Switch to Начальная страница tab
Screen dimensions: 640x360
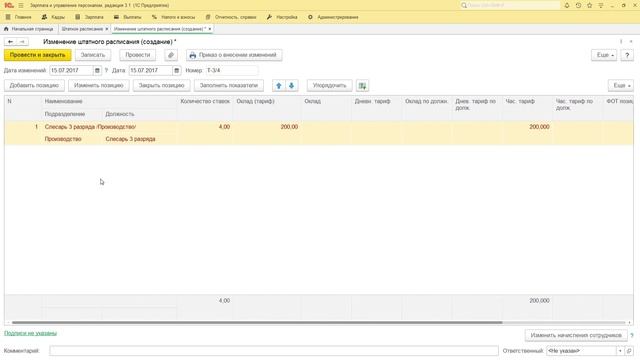29,29
